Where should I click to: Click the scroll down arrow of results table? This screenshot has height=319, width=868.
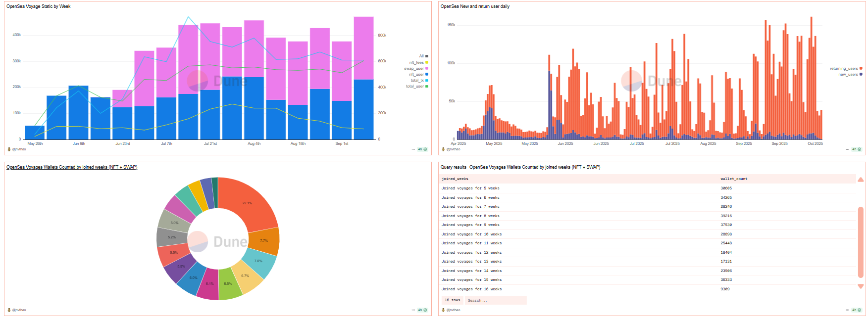(x=861, y=286)
